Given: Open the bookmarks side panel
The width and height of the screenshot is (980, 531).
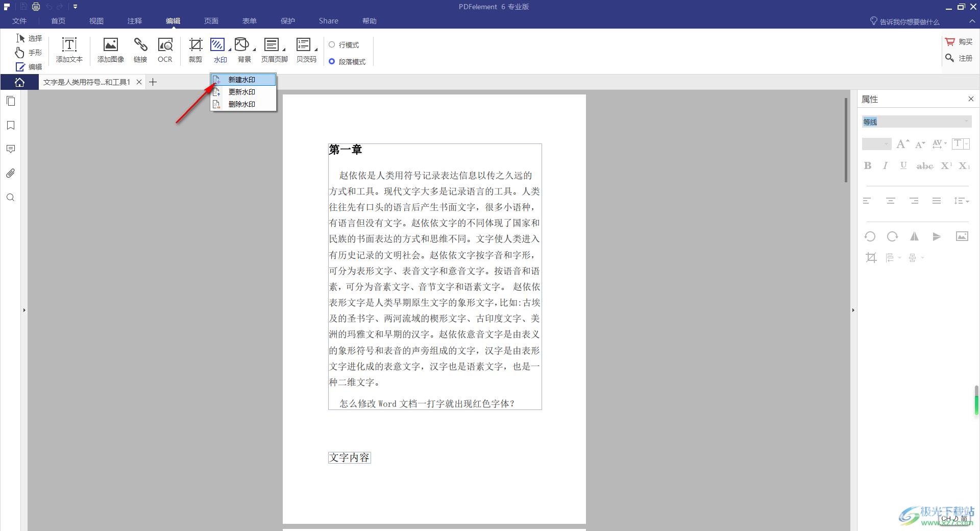Looking at the screenshot, I should (x=11, y=125).
